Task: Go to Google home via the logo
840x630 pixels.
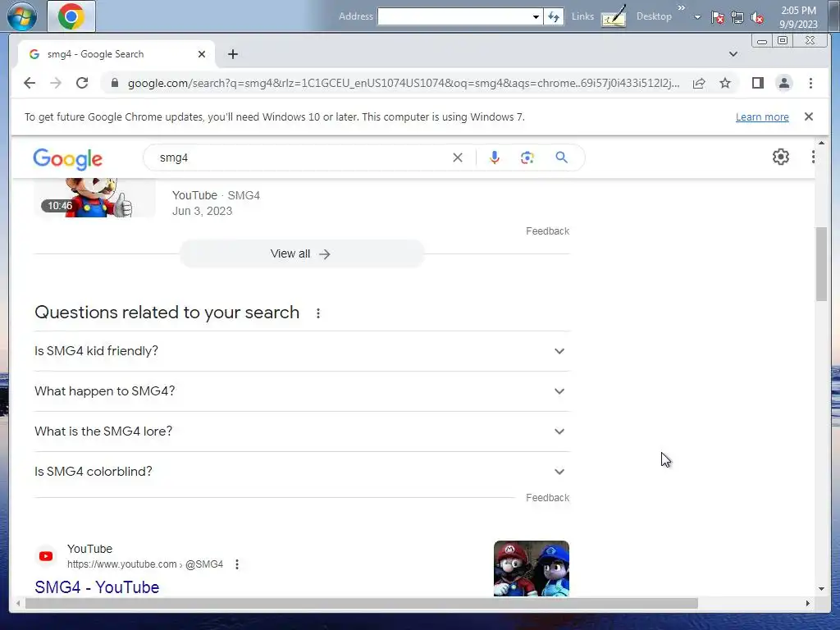Action: (67, 159)
